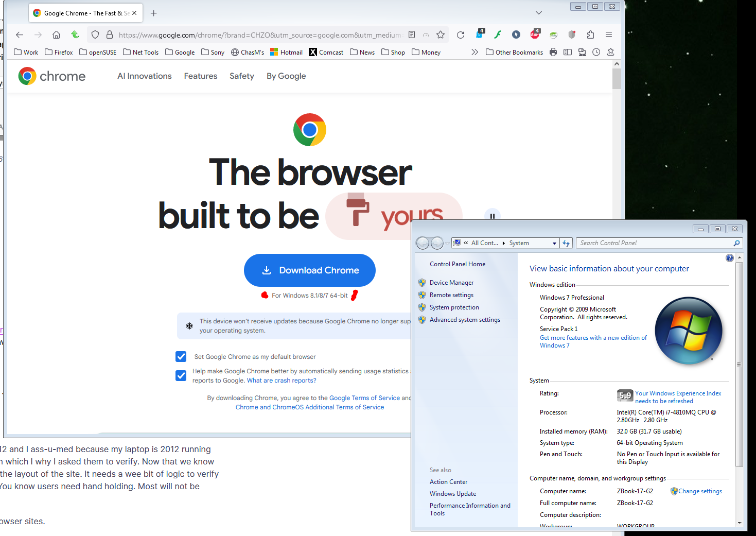Open AI Innovations menu on Chrome page
This screenshot has width=756, height=536.
pyautogui.click(x=145, y=76)
